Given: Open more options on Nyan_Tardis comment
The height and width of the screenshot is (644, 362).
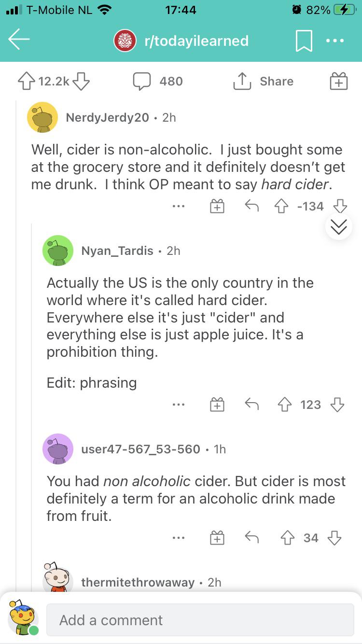Looking at the screenshot, I should tap(178, 405).
